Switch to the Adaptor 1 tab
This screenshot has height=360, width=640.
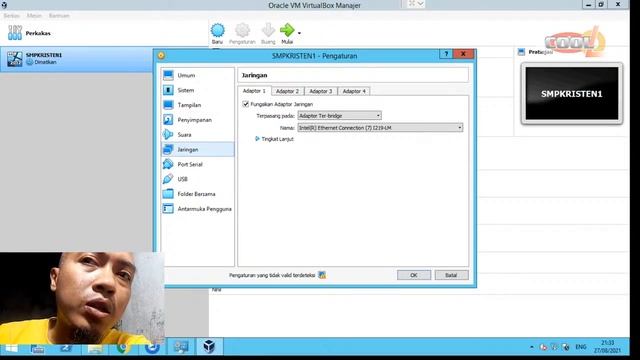pyautogui.click(x=254, y=91)
